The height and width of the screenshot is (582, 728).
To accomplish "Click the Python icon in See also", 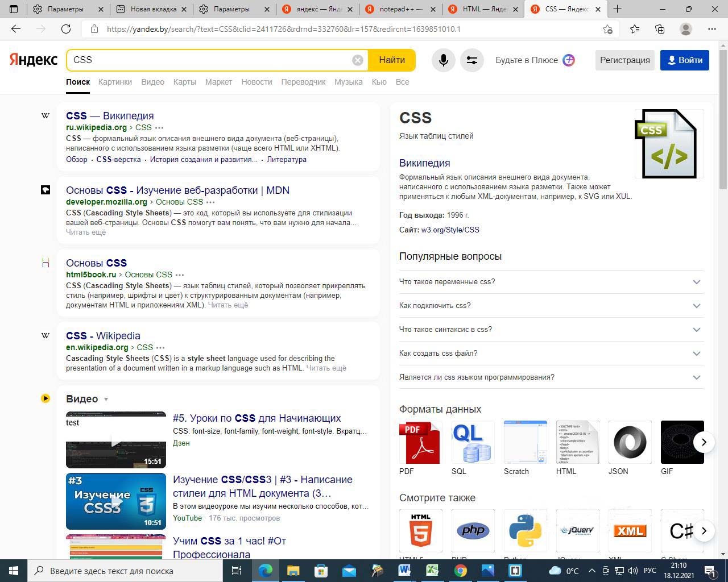I will (x=525, y=531).
